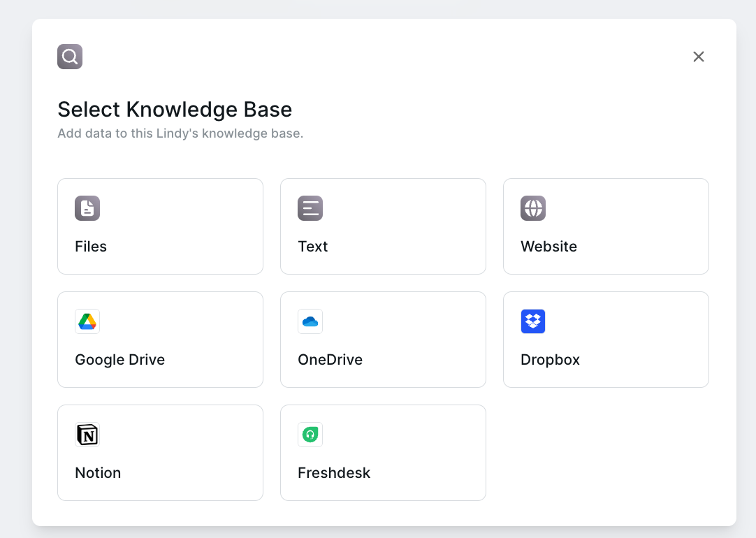Select the Google Drive label
Image resolution: width=756 pixels, height=538 pixels.
(x=119, y=360)
